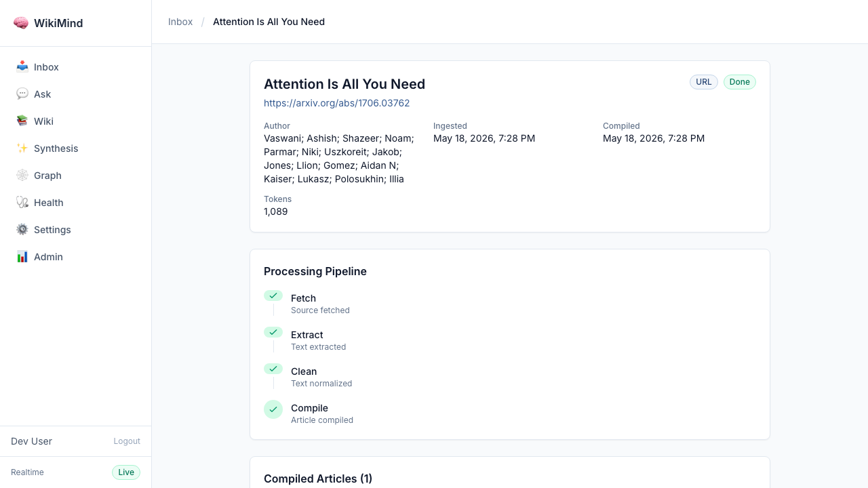Click the Done status badge

[740, 82]
